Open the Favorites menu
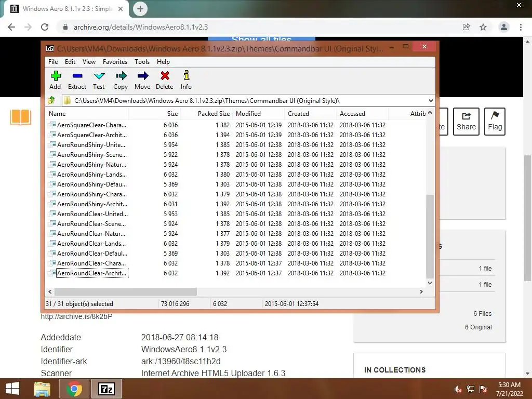Viewport: 532px width, 399px height. [x=115, y=62]
